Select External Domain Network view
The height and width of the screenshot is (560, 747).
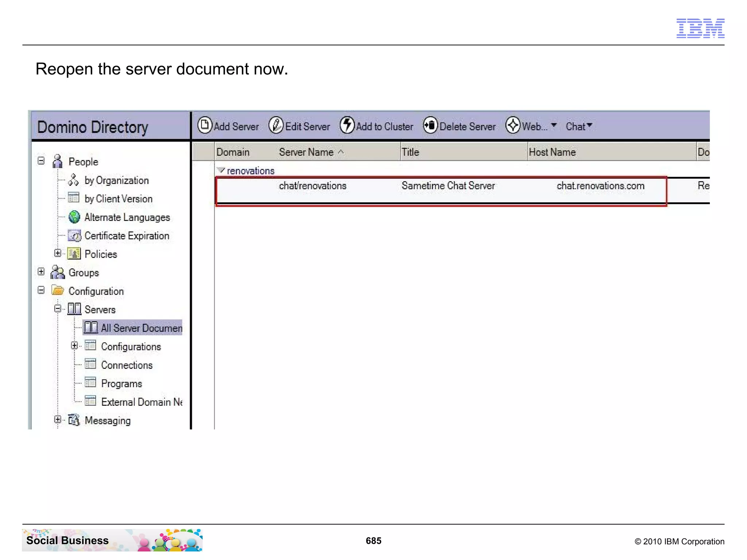tap(142, 402)
